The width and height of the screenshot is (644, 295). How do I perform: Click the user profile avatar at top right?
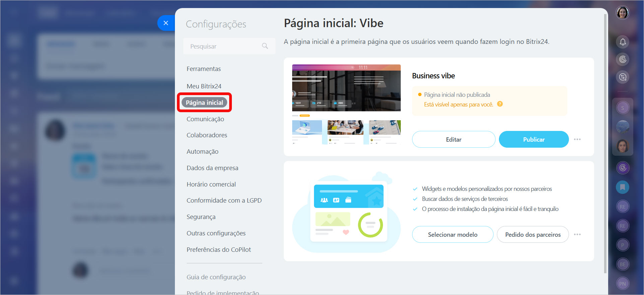(x=623, y=13)
